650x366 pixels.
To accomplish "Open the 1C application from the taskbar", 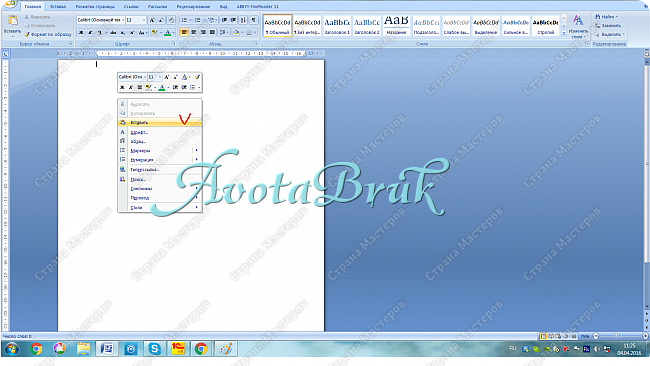I will (178, 349).
